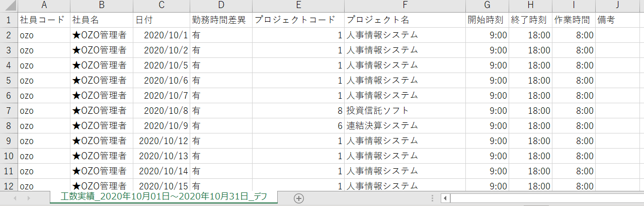
Task: Click the 社員コード header cell
Action: click(x=43, y=20)
